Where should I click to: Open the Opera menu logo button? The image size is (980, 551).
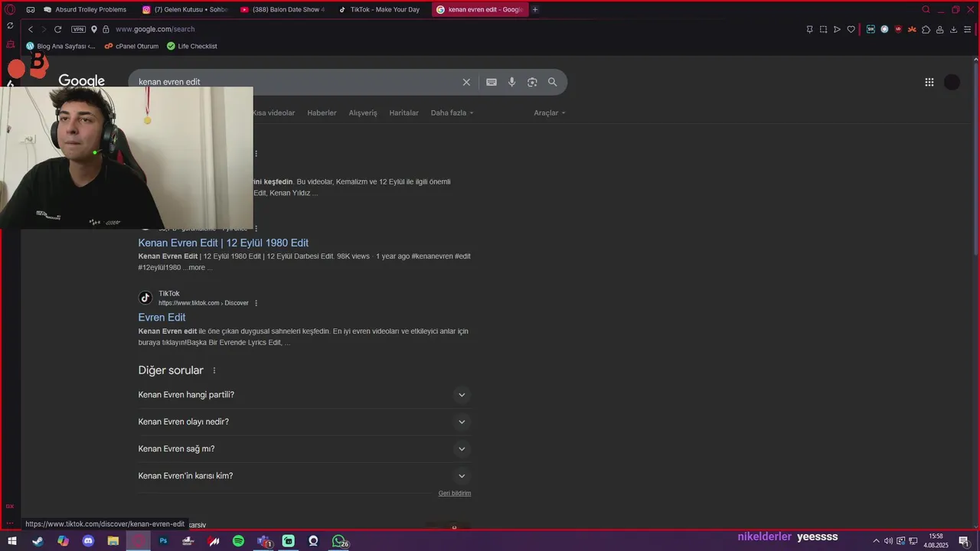[x=10, y=9]
